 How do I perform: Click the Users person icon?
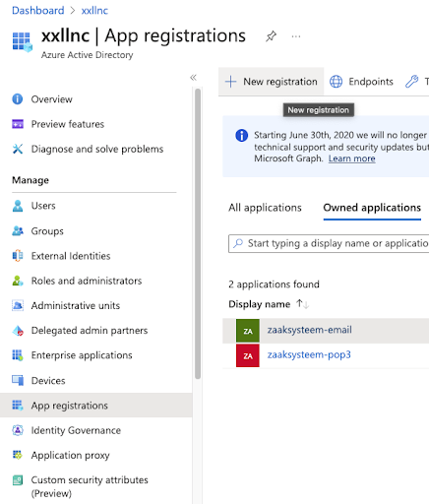(x=18, y=206)
